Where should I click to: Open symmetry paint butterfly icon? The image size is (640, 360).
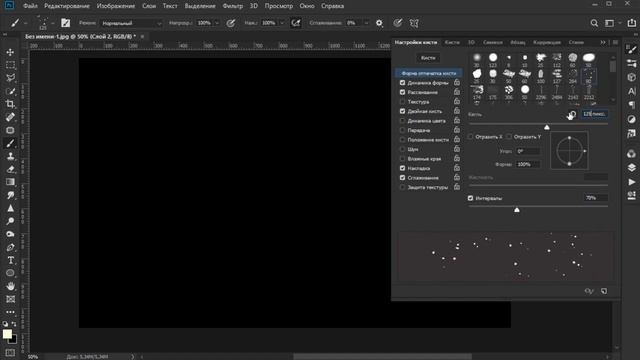pyautogui.click(x=414, y=23)
